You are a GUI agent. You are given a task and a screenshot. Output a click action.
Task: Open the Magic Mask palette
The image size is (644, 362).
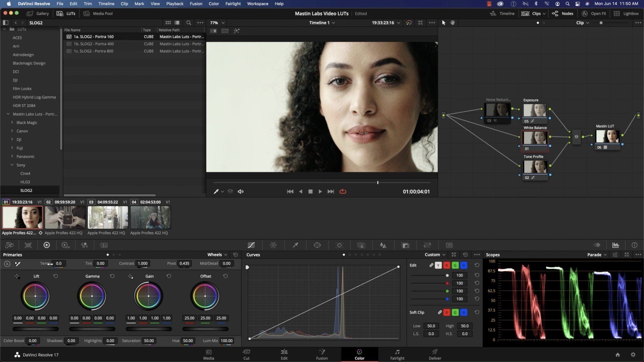tap(361, 245)
